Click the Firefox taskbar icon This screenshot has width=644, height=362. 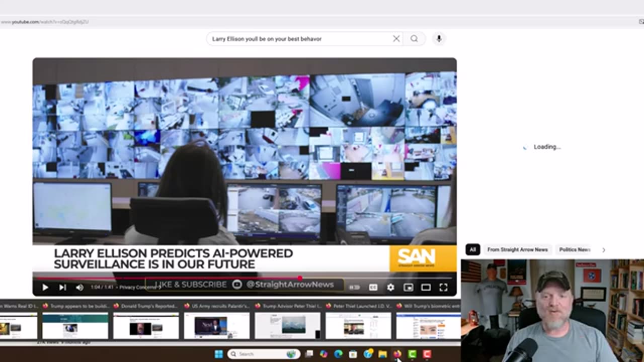click(x=397, y=354)
